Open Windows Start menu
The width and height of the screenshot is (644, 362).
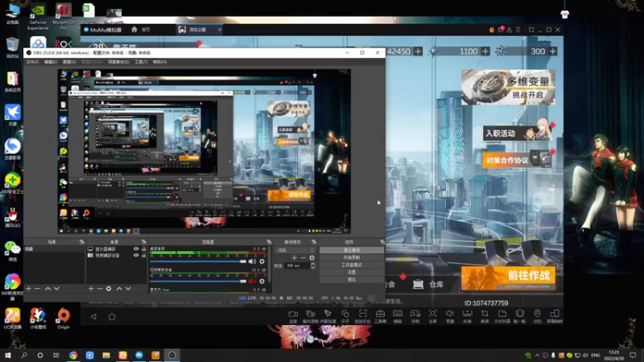pos(8,355)
